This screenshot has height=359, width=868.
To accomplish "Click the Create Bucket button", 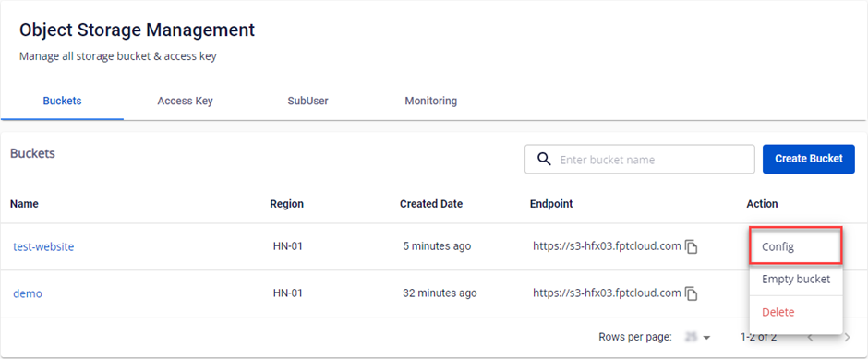I will point(808,160).
